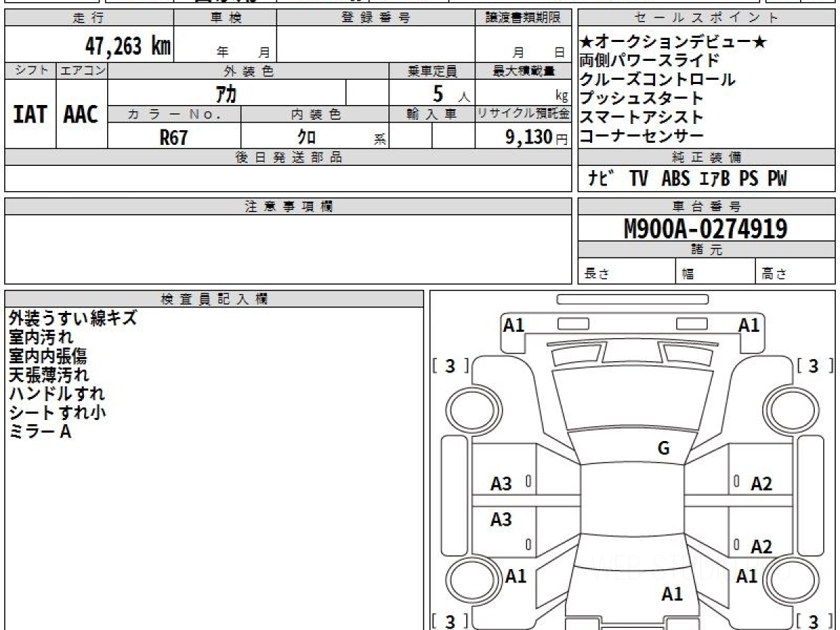This screenshot has height=630, width=840.
Task: Select the G mark on the windshield
Action: point(664,449)
